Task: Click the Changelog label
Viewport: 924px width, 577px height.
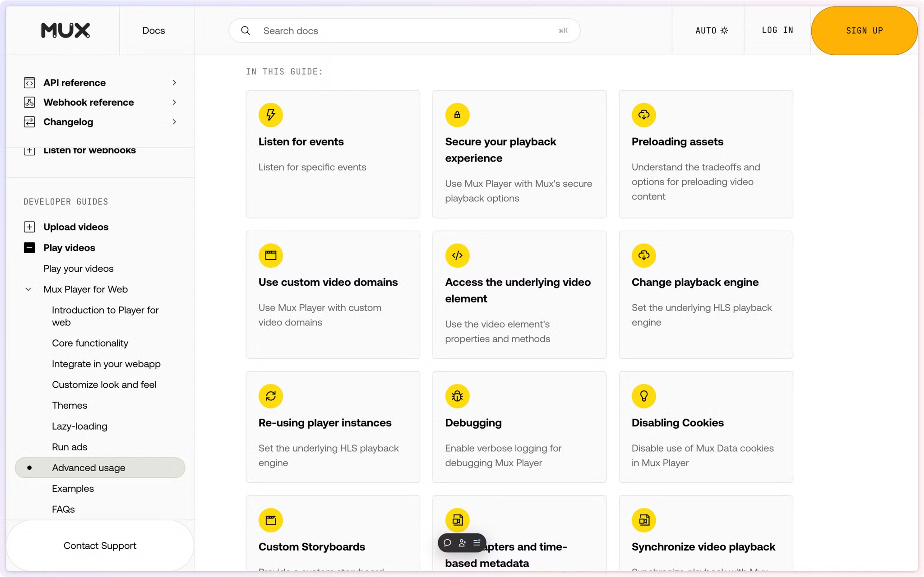Action: tap(68, 122)
